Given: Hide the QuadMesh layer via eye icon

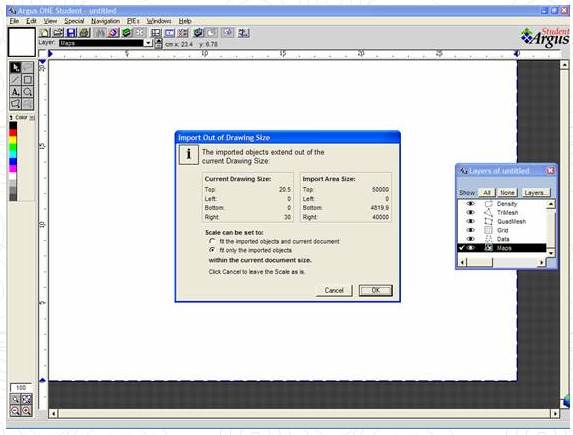Looking at the screenshot, I should point(471,221).
